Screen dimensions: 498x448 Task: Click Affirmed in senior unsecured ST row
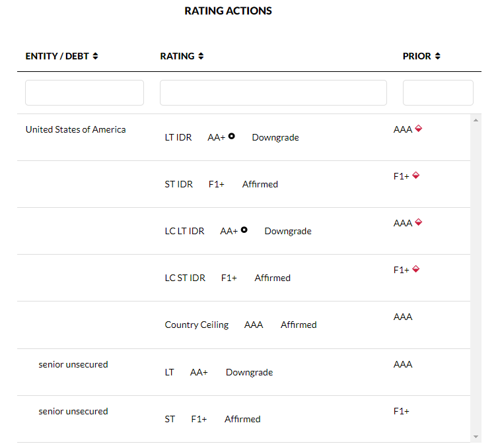pos(242,419)
